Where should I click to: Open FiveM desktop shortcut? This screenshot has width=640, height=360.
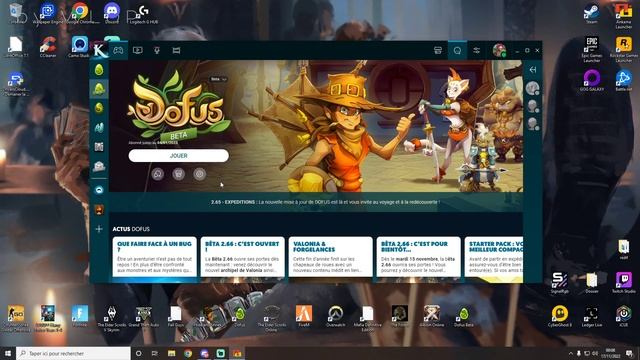pyautogui.click(x=304, y=316)
